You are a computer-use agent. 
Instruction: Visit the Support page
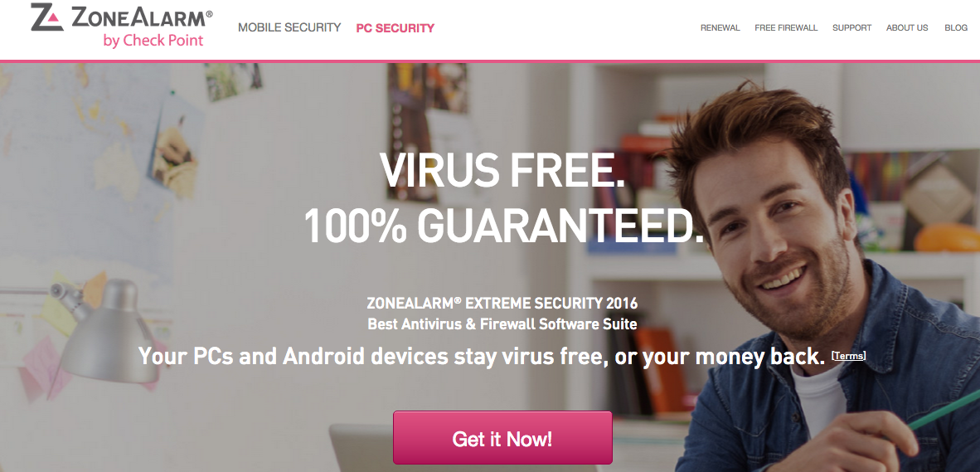(851, 28)
